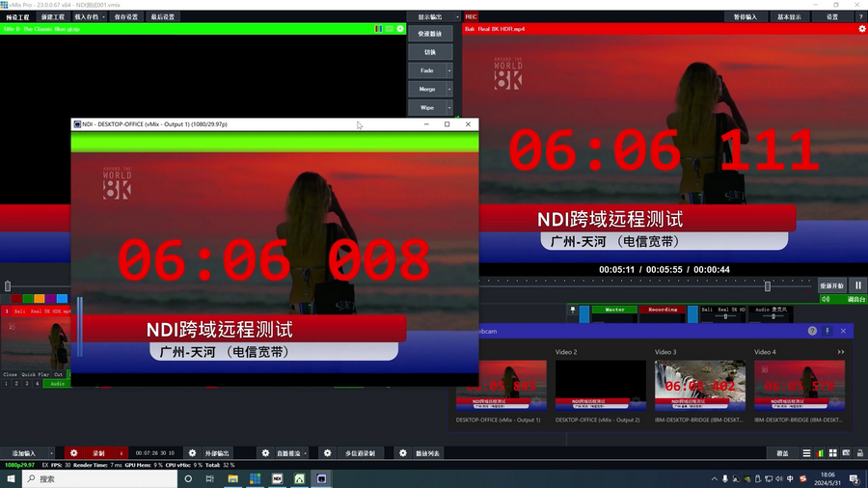Click the external output gear icon

[x=192, y=452]
